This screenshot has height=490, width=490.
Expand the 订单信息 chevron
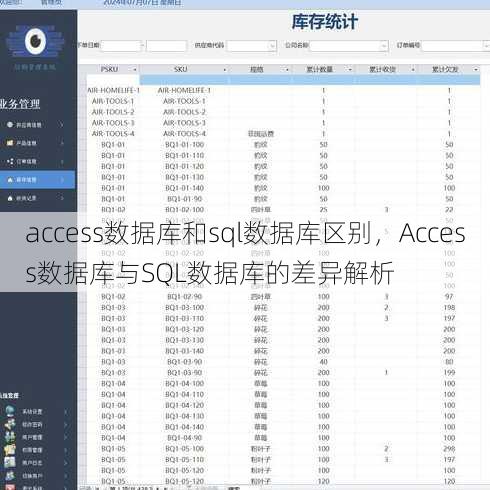point(62,161)
